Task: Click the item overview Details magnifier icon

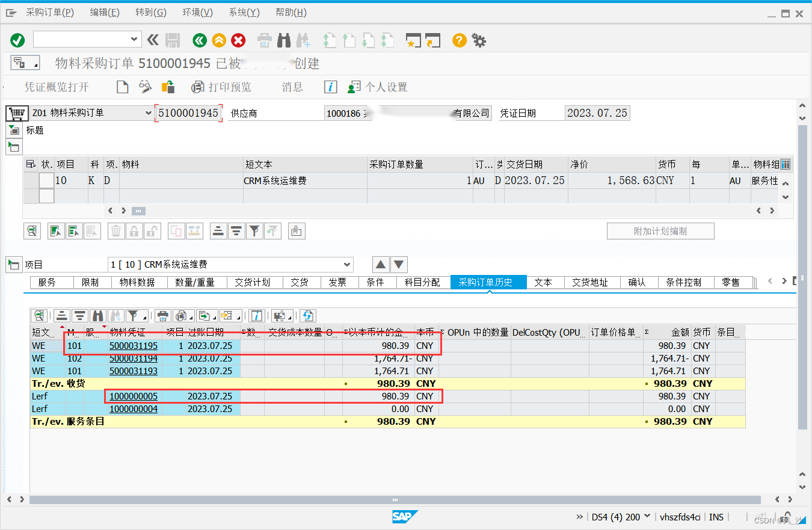Action: click(32, 230)
